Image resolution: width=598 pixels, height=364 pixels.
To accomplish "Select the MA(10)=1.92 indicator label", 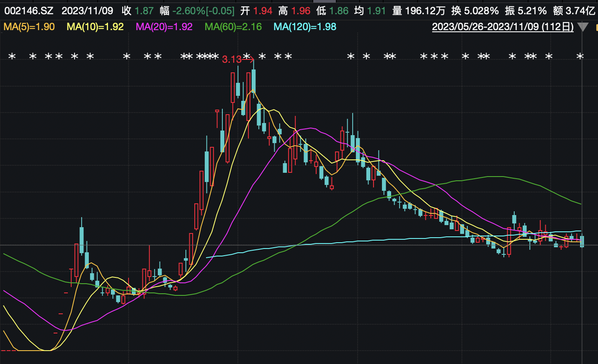I will click(95, 27).
